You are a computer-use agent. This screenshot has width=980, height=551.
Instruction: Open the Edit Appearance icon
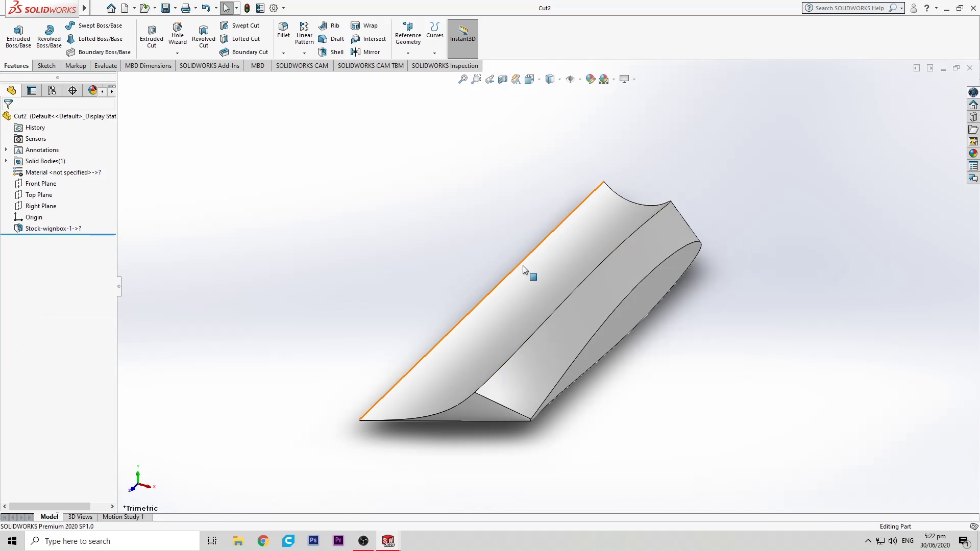click(x=591, y=79)
